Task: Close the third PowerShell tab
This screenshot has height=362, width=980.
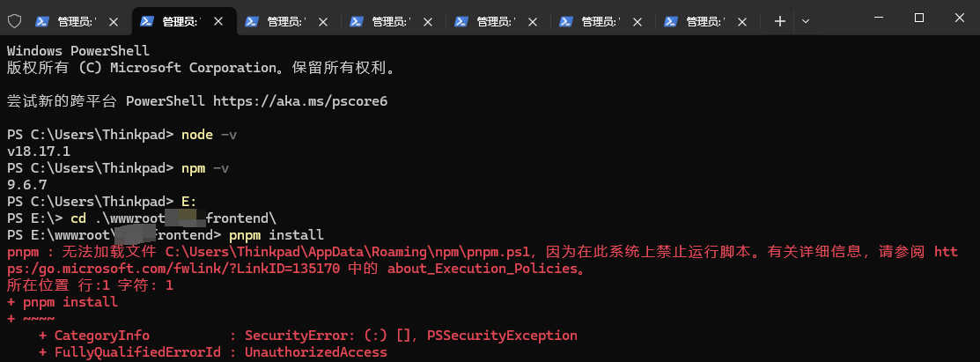Action: [323, 21]
